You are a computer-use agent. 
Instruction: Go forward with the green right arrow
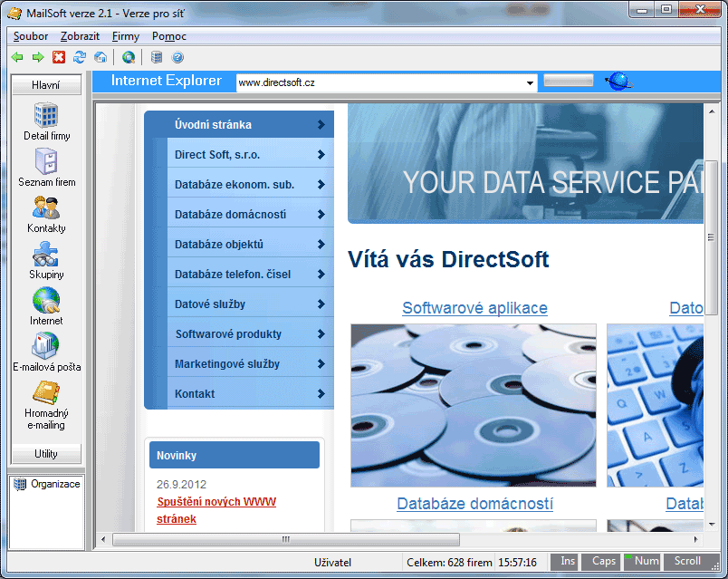coord(38,57)
